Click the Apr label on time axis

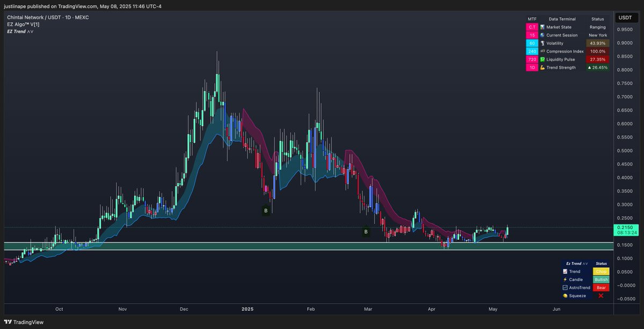(431, 309)
